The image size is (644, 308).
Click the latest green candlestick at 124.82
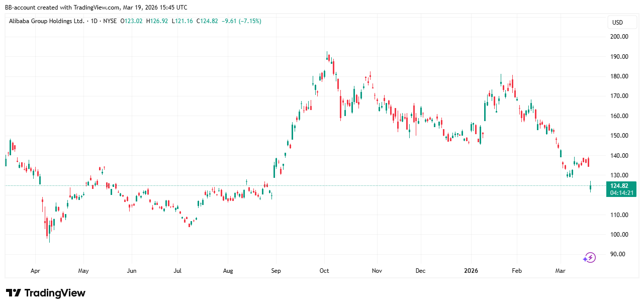tap(590, 186)
